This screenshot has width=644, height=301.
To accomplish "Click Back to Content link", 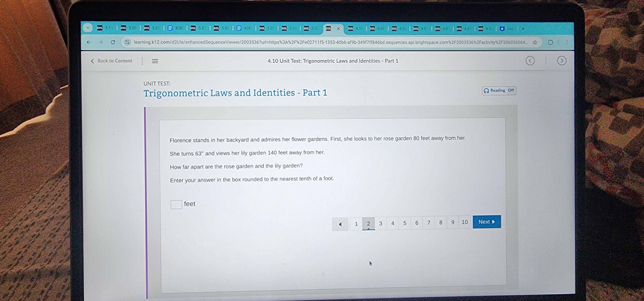I will 111,61.
